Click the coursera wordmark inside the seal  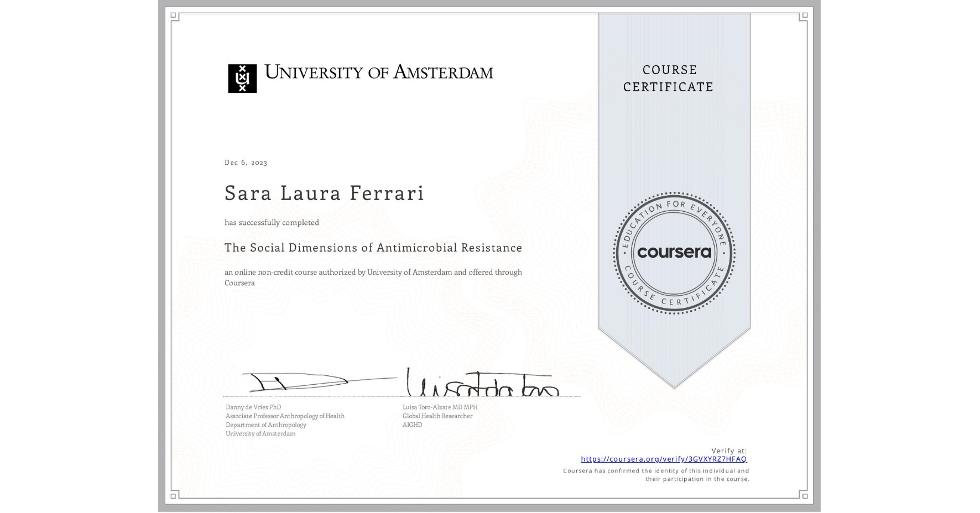[x=674, y=253]
